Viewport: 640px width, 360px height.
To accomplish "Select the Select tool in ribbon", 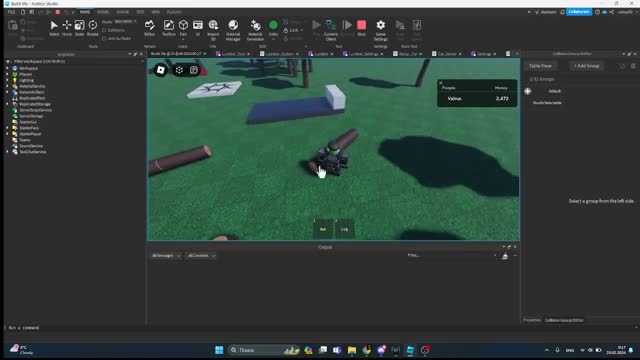I will tap(54, 28).
